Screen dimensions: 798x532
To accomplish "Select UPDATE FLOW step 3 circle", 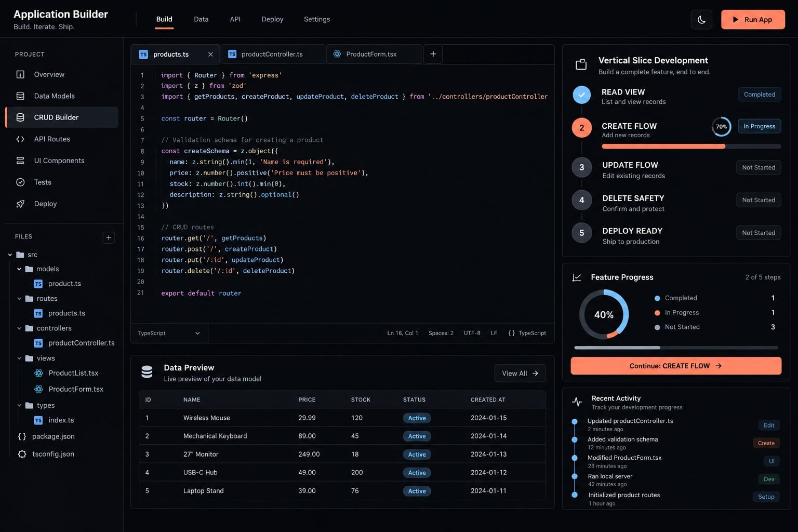I will click(x=582, y=167).
